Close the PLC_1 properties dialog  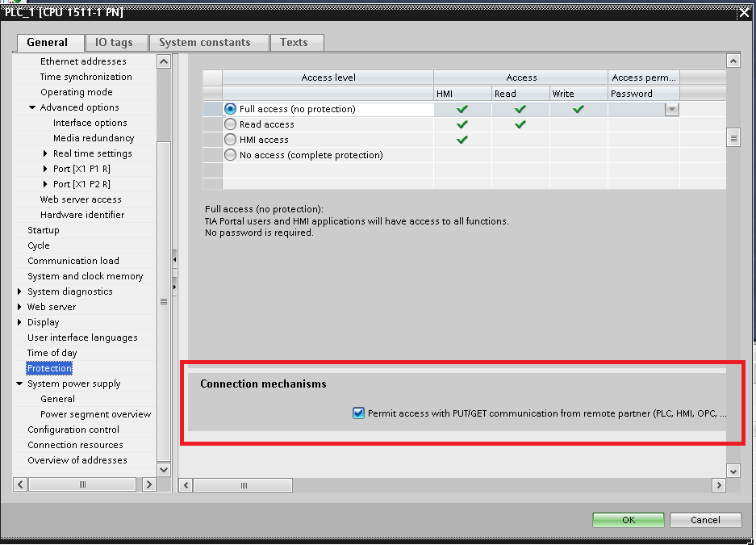(x=743, y=12)
